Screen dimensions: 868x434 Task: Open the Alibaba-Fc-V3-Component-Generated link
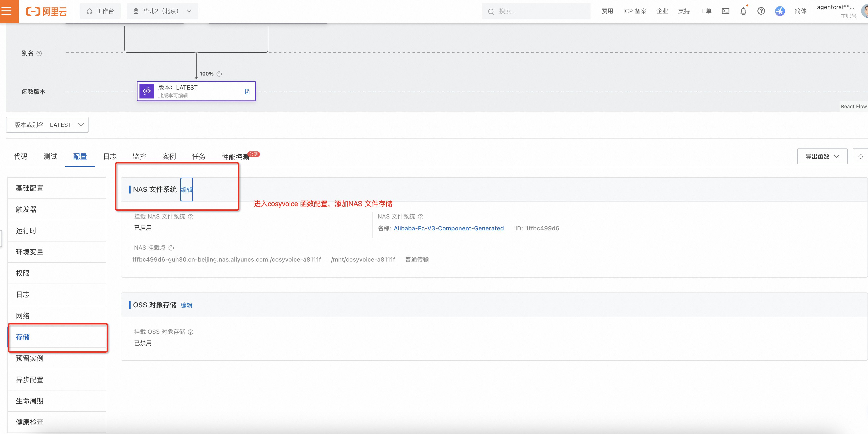(448, 228)
